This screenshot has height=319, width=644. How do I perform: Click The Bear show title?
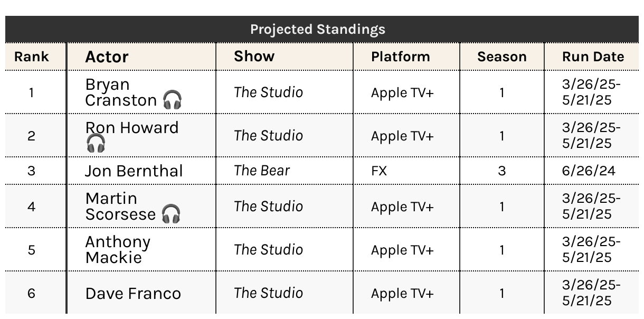[x=262, y=171]
